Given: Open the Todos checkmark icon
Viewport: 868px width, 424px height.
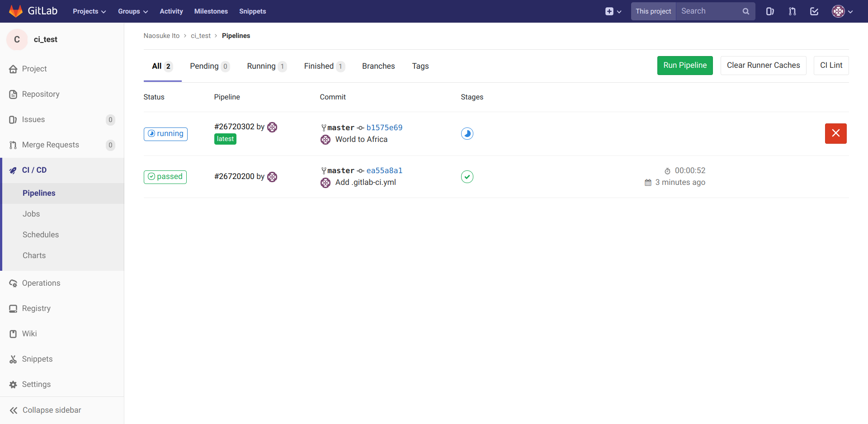Looking at the screenshot, I should point(814,11).
